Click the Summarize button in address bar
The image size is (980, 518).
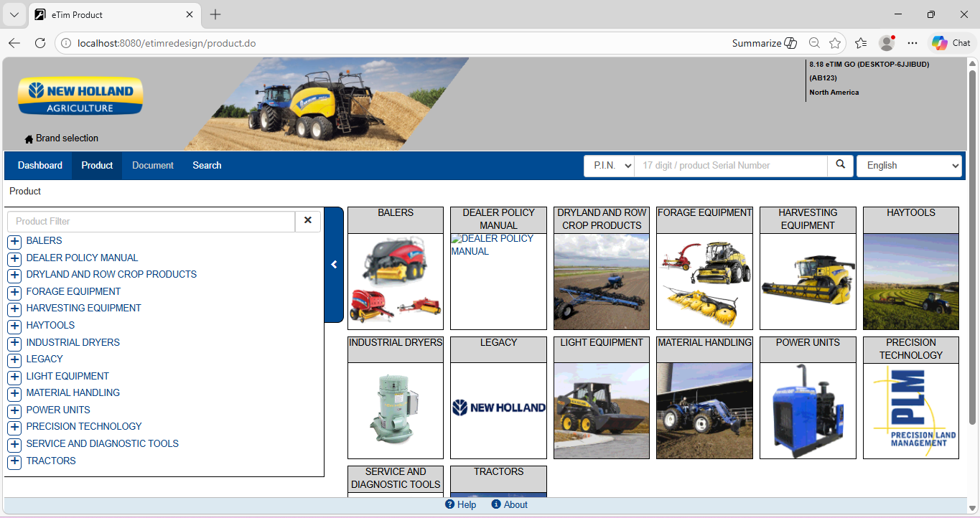(x=765, y=43)
